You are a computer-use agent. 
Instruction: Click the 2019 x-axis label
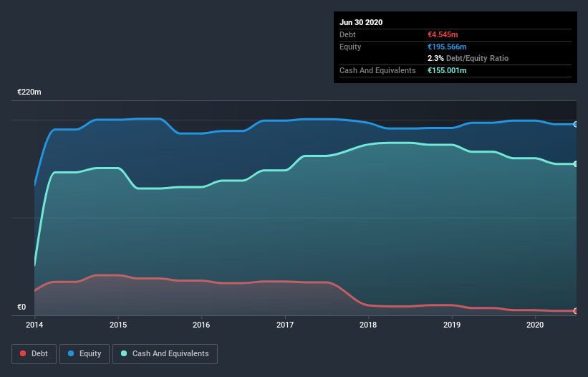[452, 325]
